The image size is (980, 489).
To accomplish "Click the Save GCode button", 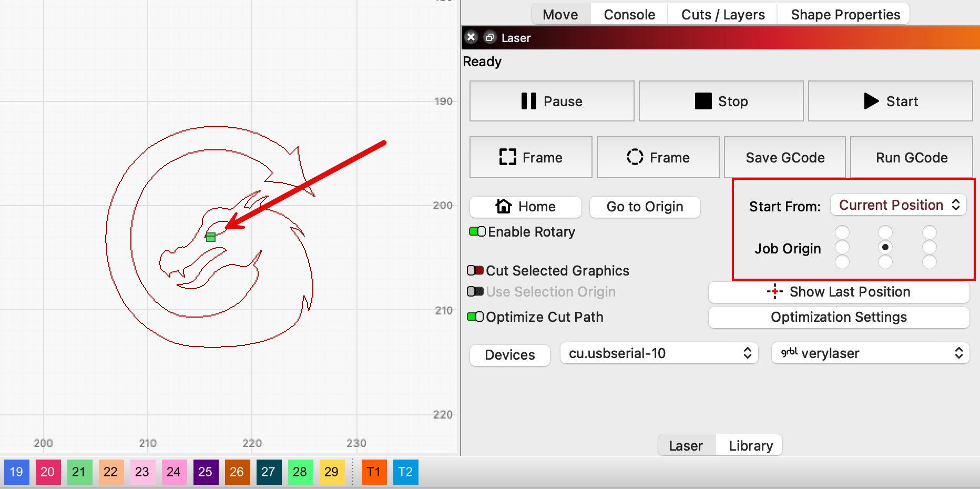I will [784, 157].
